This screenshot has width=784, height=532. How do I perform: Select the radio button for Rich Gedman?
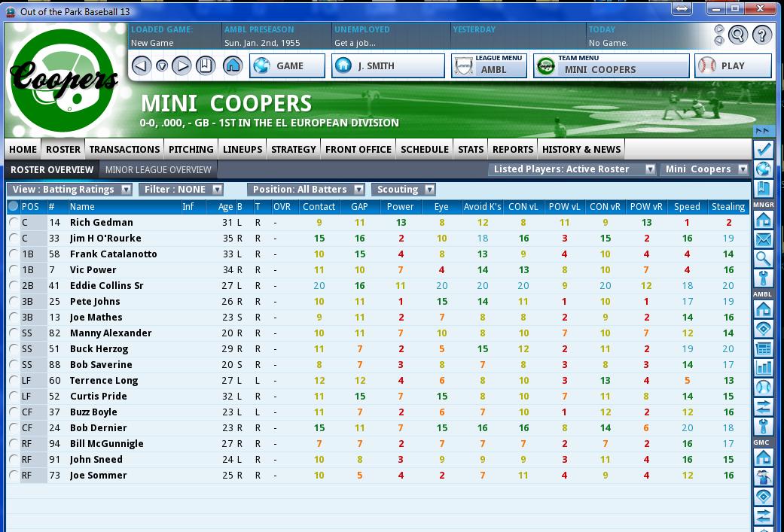[x=14, y=222]
